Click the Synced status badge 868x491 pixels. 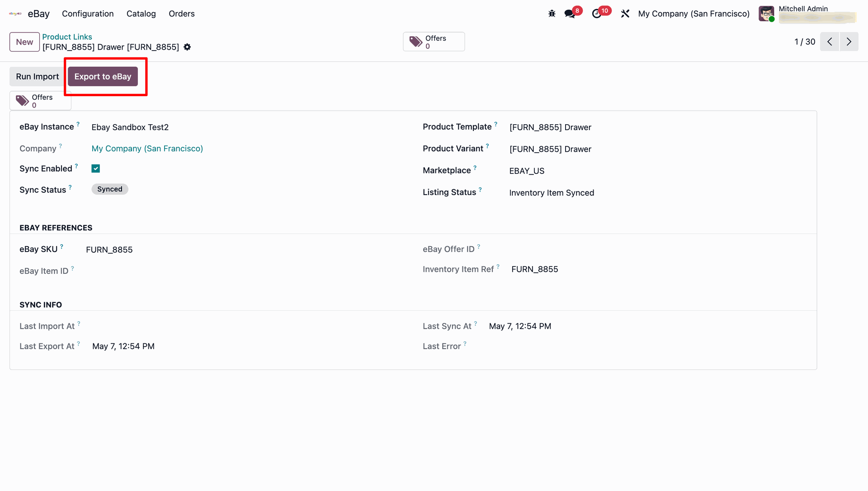pos(110,189)
